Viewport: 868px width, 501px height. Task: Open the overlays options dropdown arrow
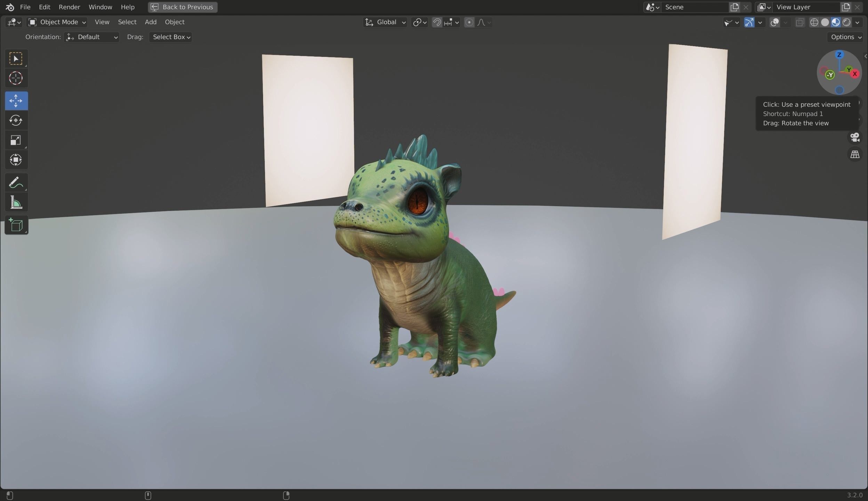coord(785,22)
